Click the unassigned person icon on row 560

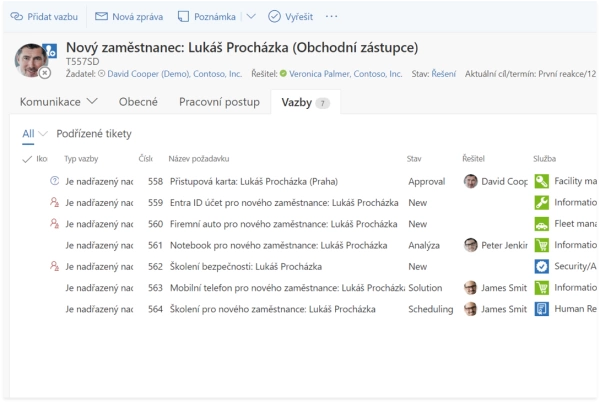coord(55,223)
